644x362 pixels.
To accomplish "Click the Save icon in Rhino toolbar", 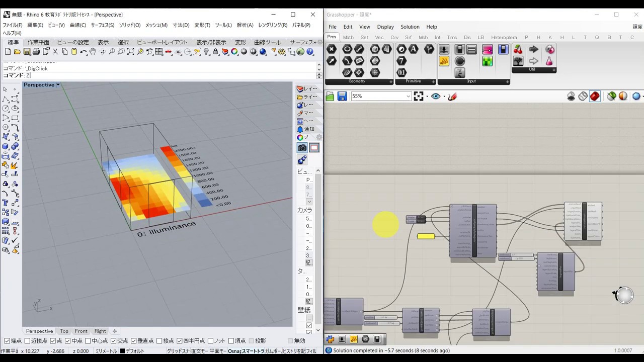I will (27, 52).
